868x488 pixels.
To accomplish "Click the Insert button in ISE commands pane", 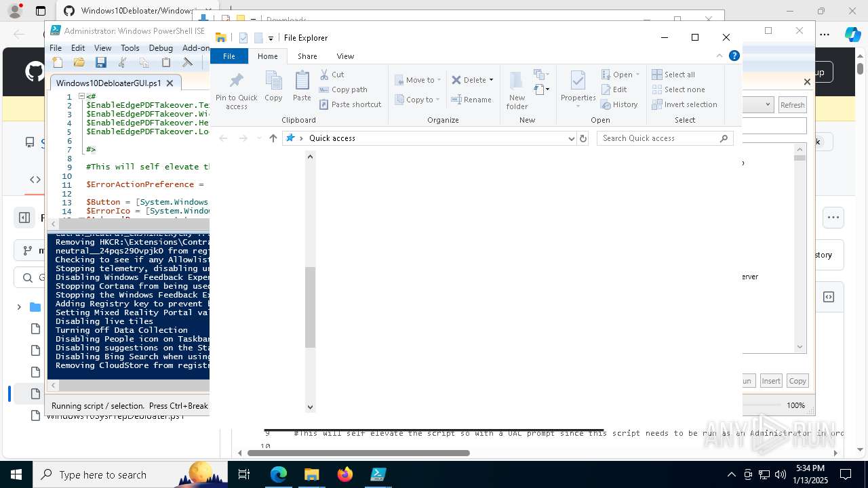I will 771,381.
